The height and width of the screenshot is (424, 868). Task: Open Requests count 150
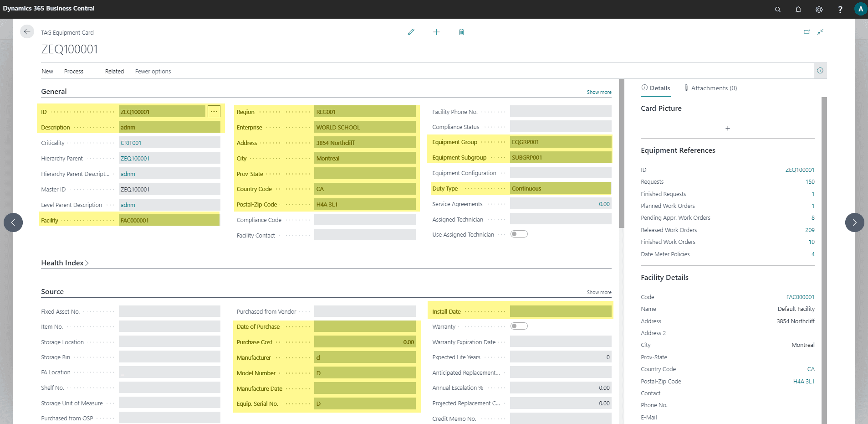(810, 181)
